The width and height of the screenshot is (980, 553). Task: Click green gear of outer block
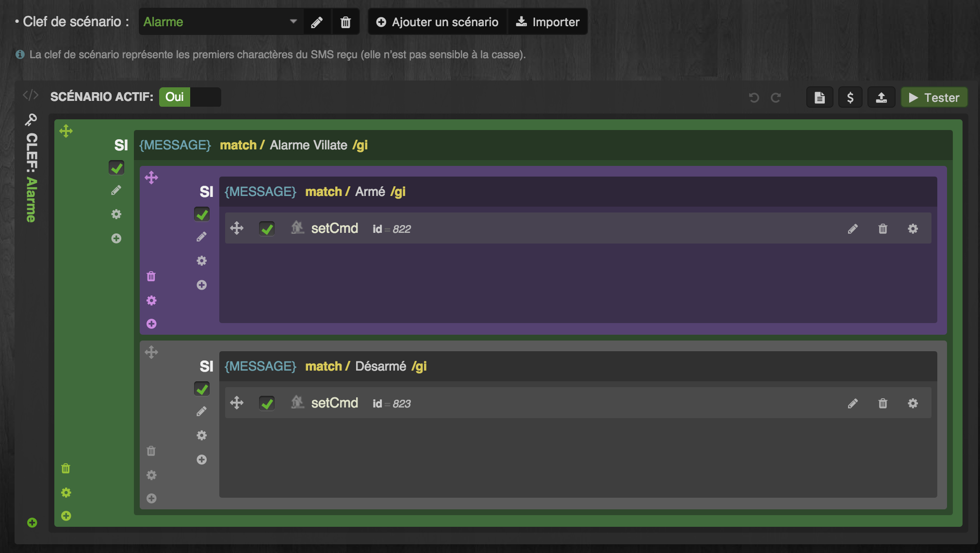pyautogui.click(x=66, y=492)
